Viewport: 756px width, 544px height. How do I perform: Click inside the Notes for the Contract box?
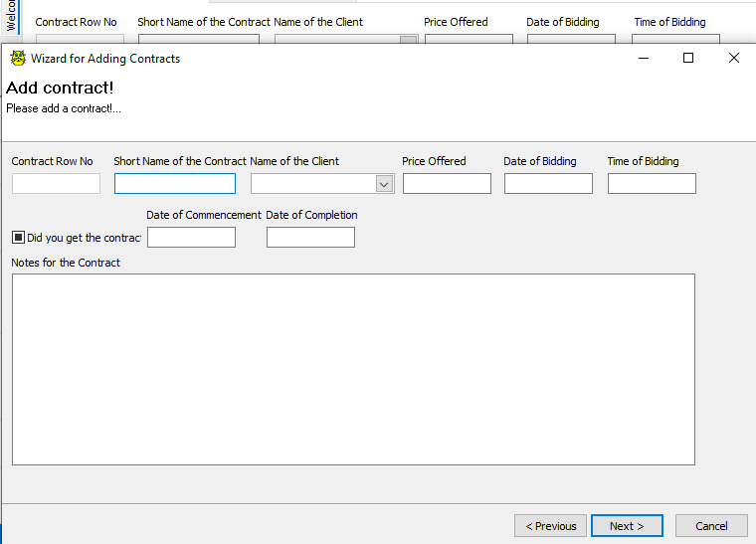(x=353, y=370)
